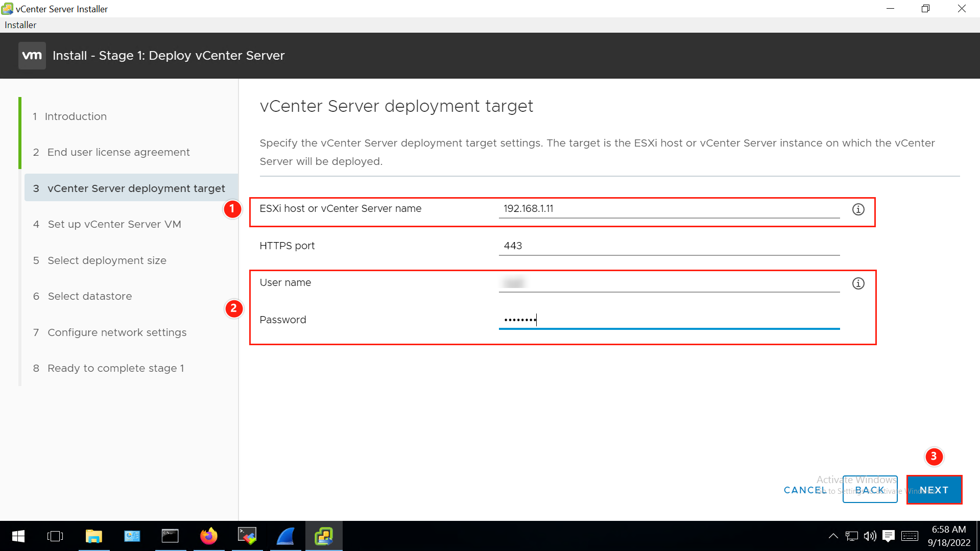Click the User name label
Image resolution: width=980 pixels, height=551 pixels.
(x=285, y=282)
